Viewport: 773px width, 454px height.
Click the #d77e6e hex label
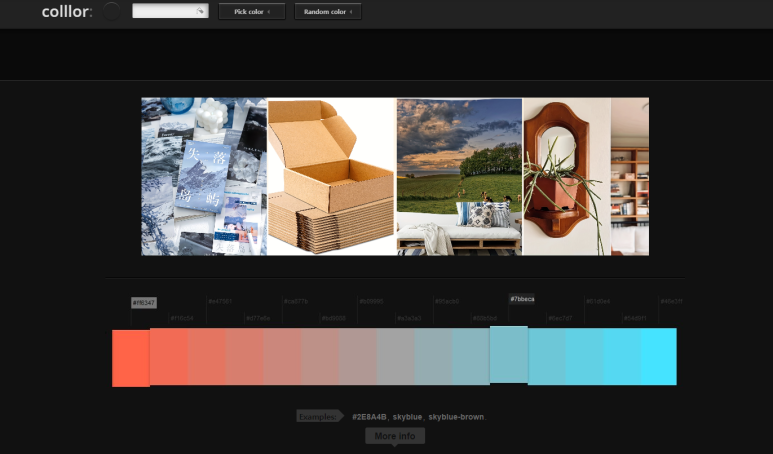pos(258,318)
